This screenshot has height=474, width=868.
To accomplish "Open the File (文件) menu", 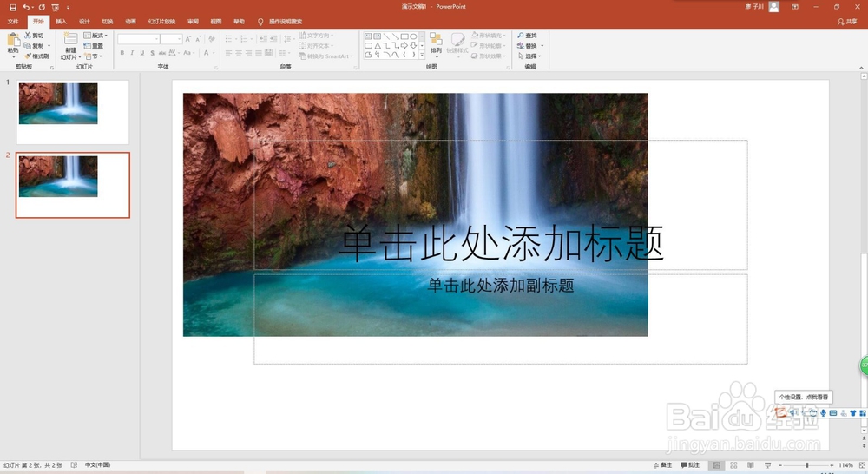I will click(x=13, y=22).
